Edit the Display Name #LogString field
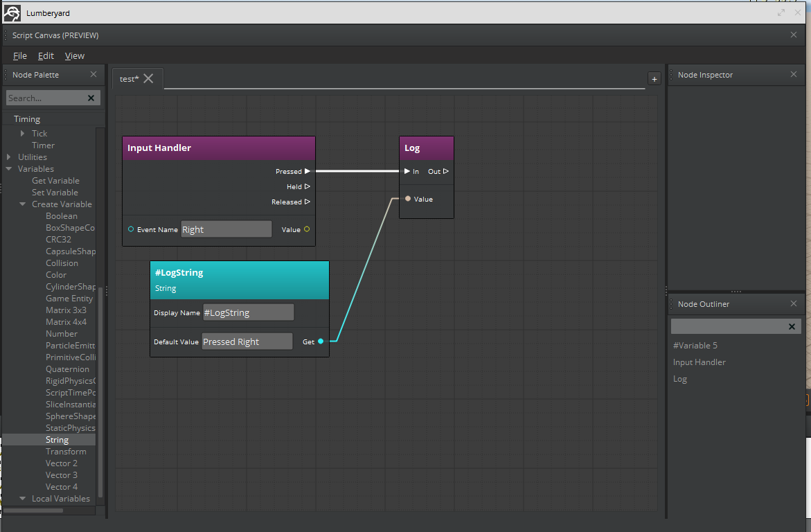Screen dimensions: 811x532 point(248,312)
